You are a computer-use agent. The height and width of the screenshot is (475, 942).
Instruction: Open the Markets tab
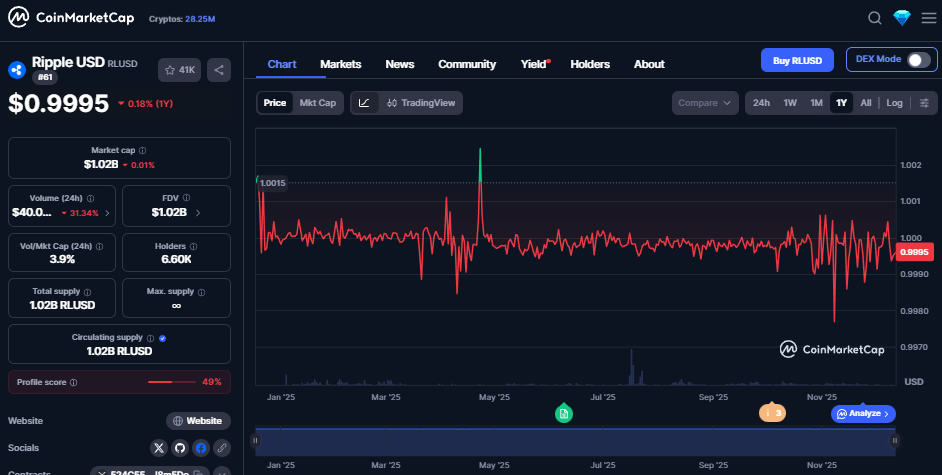tap(341, 64)
